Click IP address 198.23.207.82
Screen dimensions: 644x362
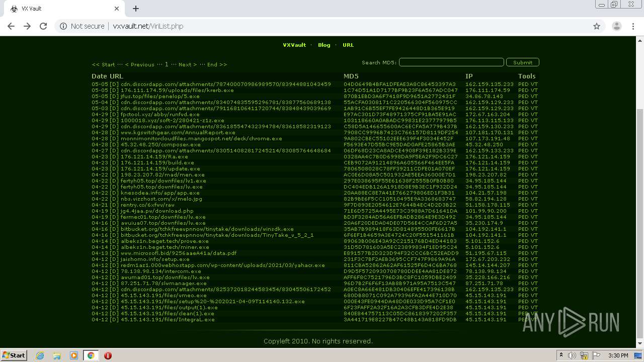click(486, 174)
